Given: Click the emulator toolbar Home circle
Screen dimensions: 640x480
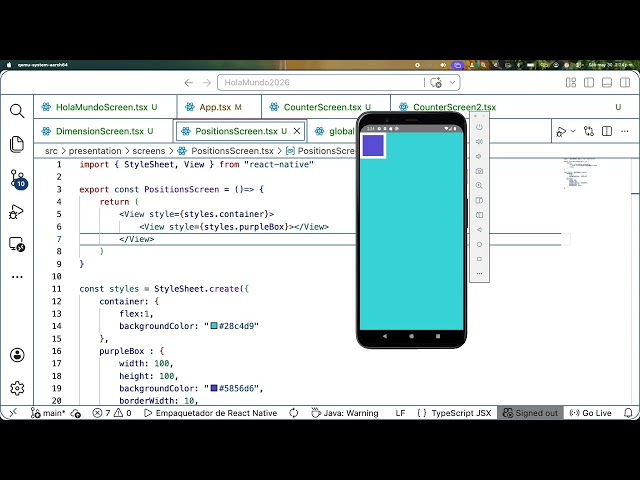Looking at the screenshot, I should pos(479,244).
